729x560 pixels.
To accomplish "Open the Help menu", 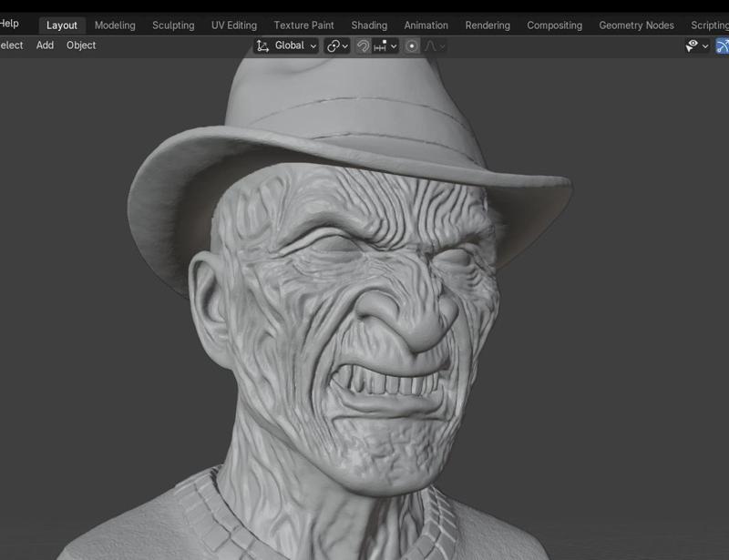I will click(8, 25).
